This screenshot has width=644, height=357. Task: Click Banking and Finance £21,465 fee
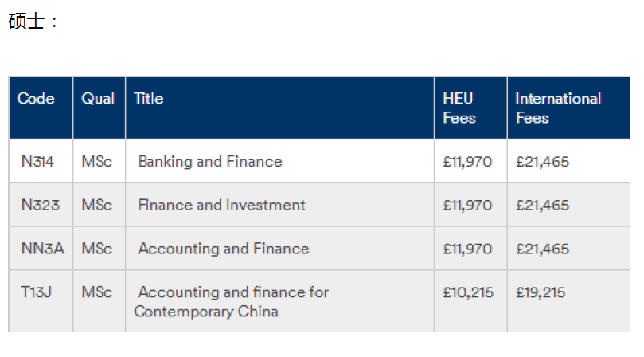click(x=543, y=162)
